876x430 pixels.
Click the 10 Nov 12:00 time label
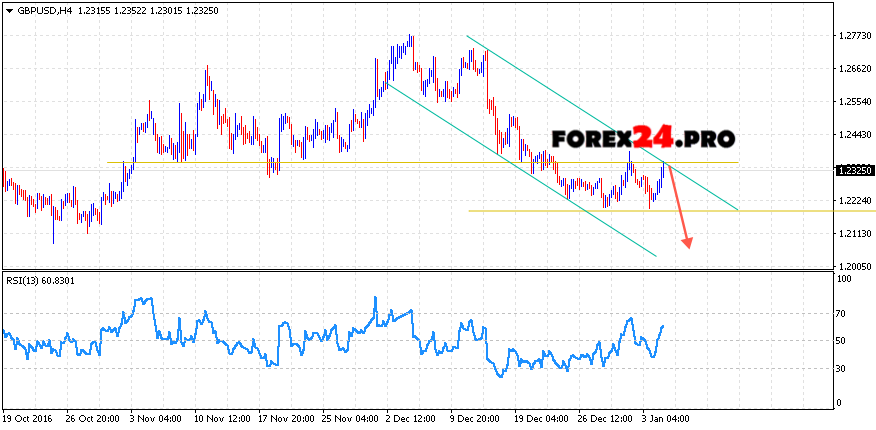224,419
